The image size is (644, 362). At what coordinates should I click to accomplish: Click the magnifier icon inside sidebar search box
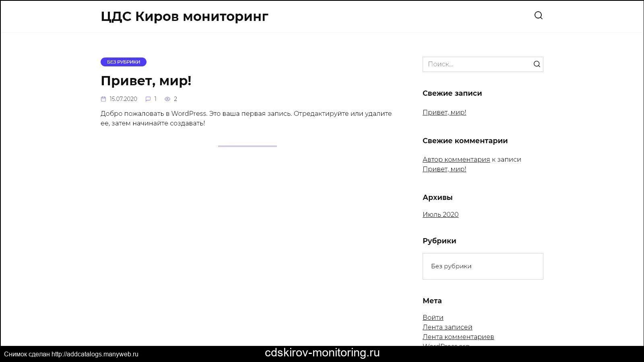point(537,64)
